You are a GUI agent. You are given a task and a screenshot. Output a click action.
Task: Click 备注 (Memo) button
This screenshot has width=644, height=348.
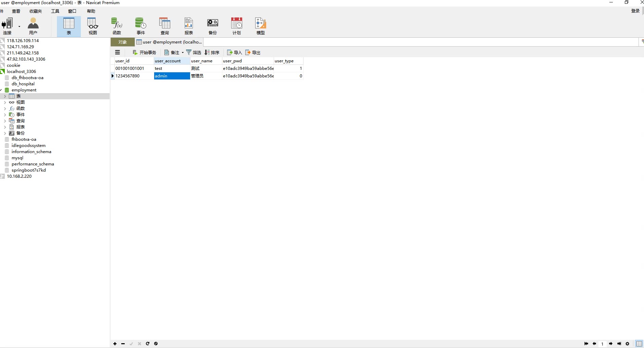click(x=172, y=52)
